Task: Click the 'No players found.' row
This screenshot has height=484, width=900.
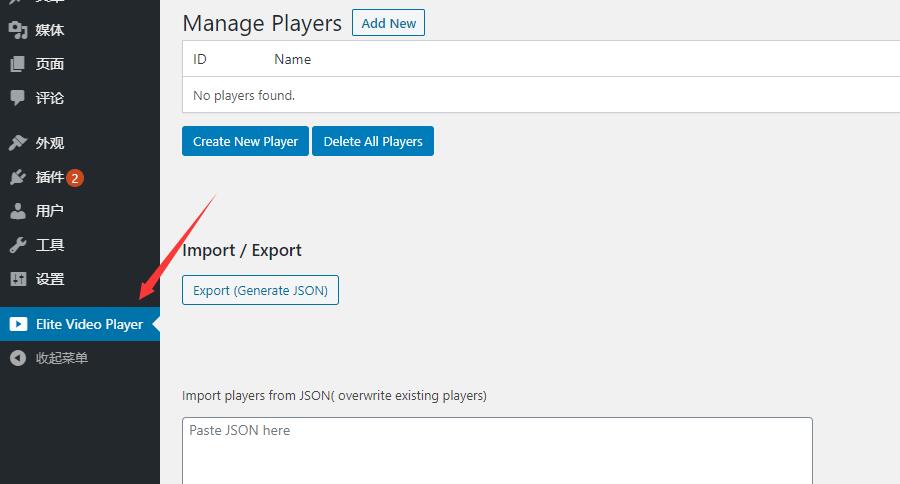Action: (x=541, y=95)
